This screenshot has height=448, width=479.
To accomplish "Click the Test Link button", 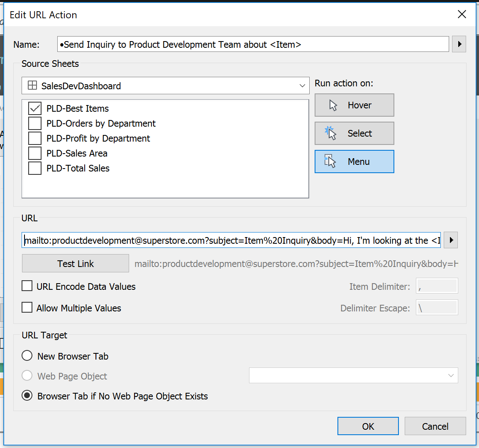I will pos(76,263).
